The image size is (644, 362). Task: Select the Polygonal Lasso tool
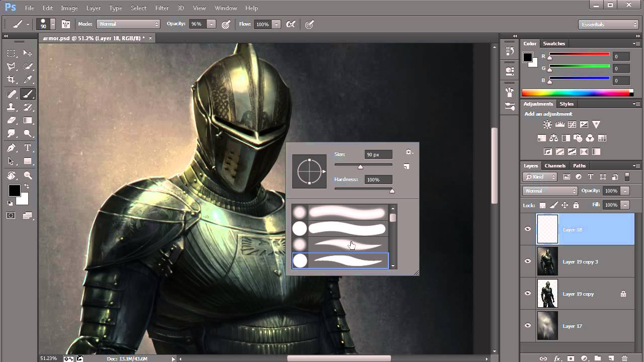pos(11,66)
